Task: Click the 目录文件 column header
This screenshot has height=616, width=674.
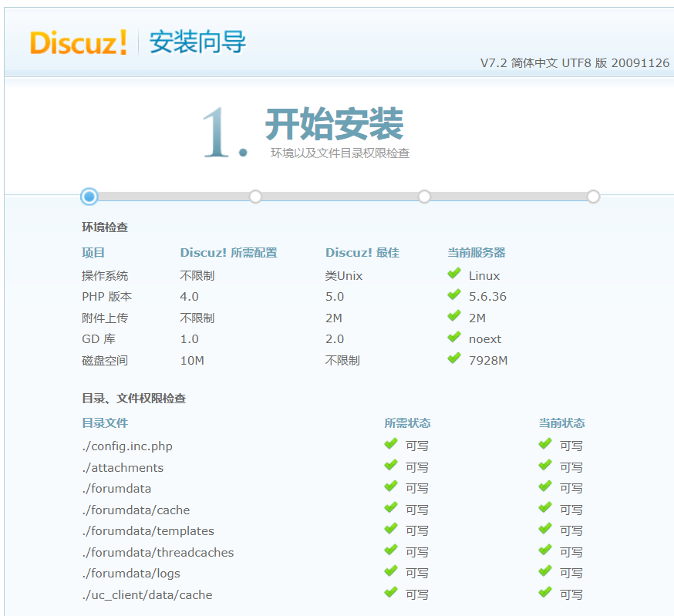Action: click(105, 423)
